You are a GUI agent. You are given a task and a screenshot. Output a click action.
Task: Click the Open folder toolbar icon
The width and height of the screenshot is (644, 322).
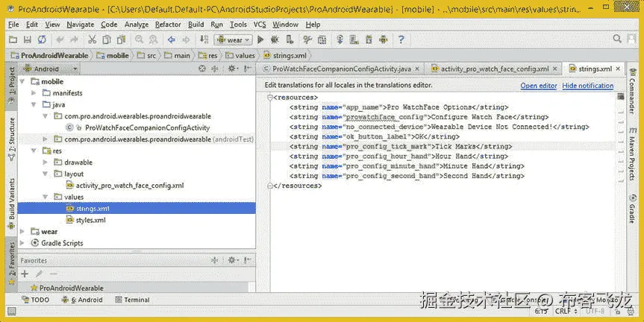[x=13, y=40]
